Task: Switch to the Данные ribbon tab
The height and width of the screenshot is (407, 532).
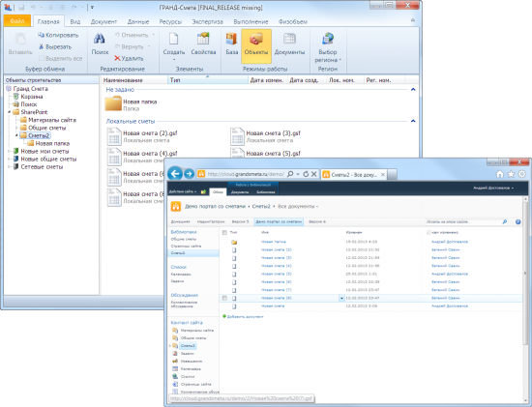Action: pos(138,21)
